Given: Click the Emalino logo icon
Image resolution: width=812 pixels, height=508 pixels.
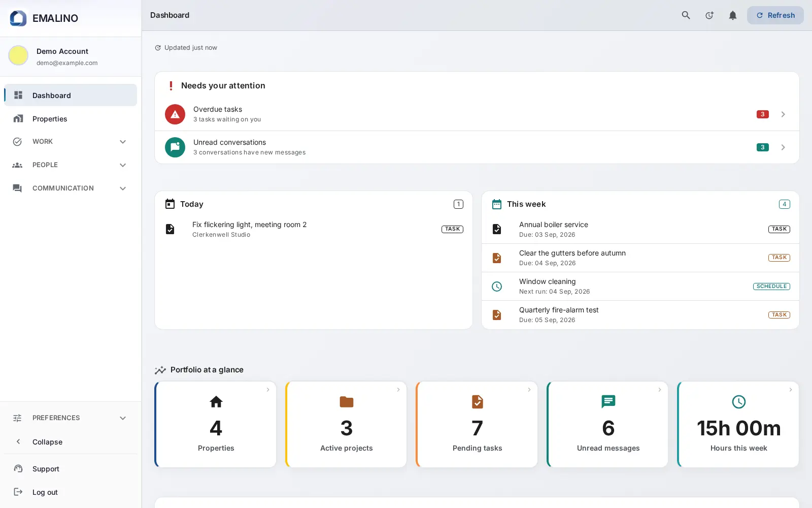Looking at the screenshot, I should [x=18, y=18].
